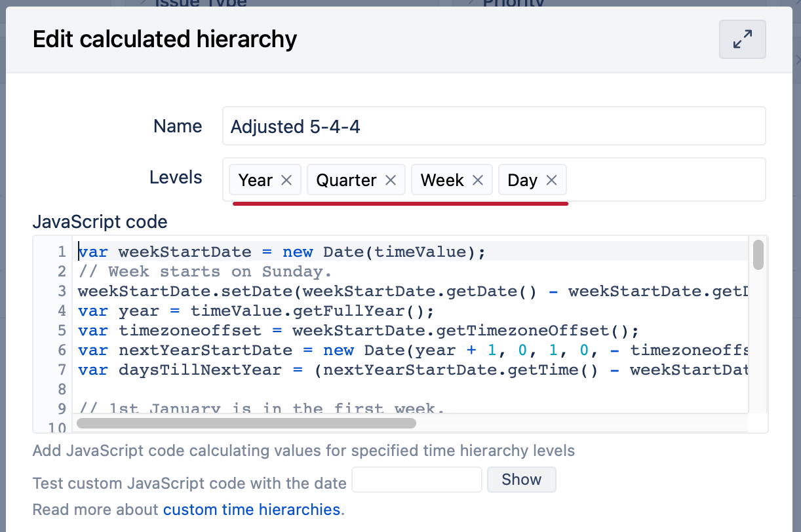
Task: Focus the test date input field
Action: (x=417, y=480)
